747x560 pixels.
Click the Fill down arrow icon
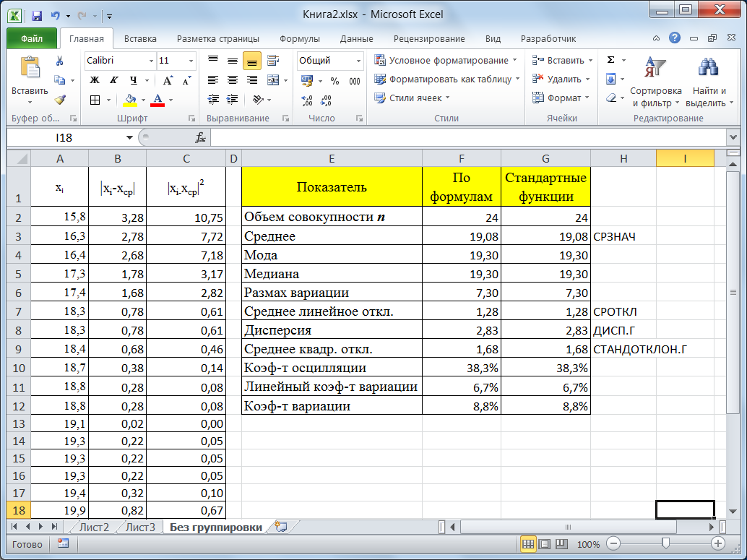pos(610,79)
